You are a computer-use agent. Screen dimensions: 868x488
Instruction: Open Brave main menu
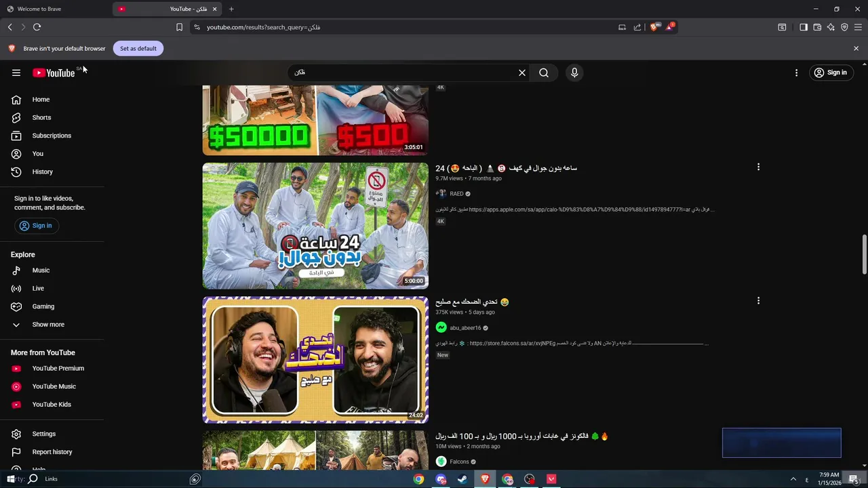coord(858,27)
